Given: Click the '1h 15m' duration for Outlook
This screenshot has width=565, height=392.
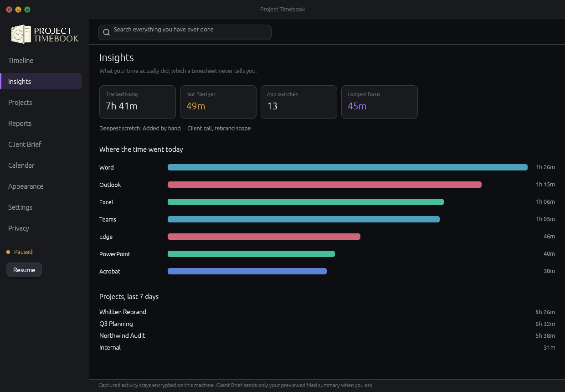Looking at the screenshot, I should coord(545,185).
